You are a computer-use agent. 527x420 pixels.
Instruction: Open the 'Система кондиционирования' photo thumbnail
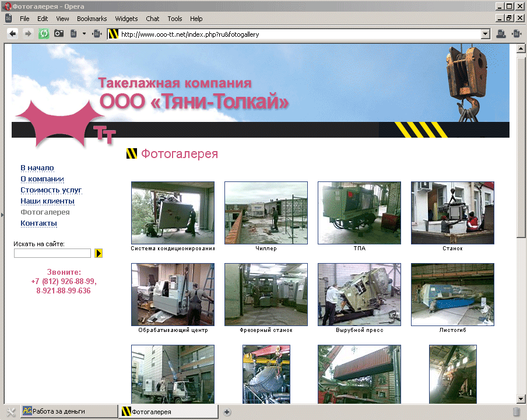[173, 213]
